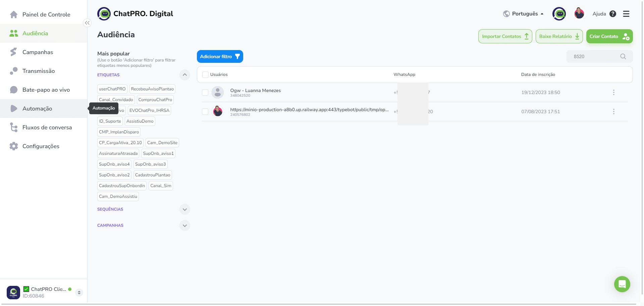644x306 pixels.
Task: Filter by Cam_DemoSite tag
Action: pyautogui.click(x=162, y=143)
